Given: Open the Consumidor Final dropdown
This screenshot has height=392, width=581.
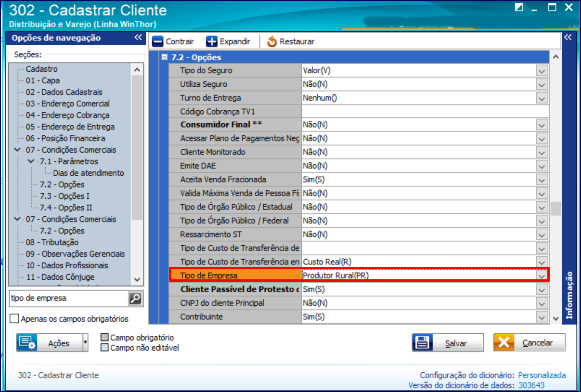Looking at the screenshot, I should click(542, 125).
